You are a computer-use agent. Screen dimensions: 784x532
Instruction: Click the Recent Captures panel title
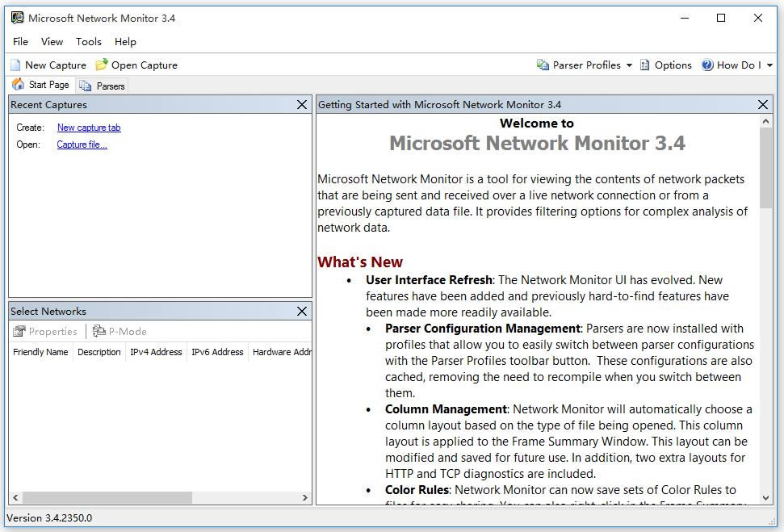coord(48,104)
